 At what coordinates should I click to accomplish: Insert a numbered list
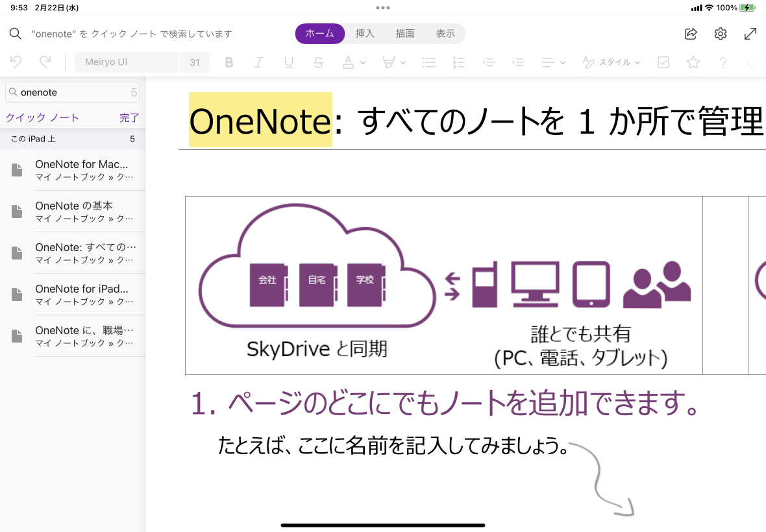tap(458, 62)
